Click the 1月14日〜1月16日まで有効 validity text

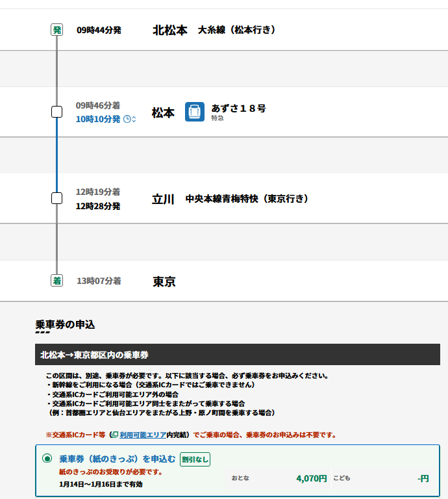point(101,484)
